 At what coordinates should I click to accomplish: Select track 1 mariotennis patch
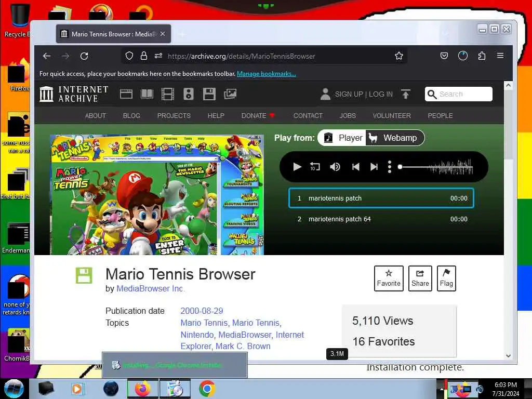[x=381, y=198]
